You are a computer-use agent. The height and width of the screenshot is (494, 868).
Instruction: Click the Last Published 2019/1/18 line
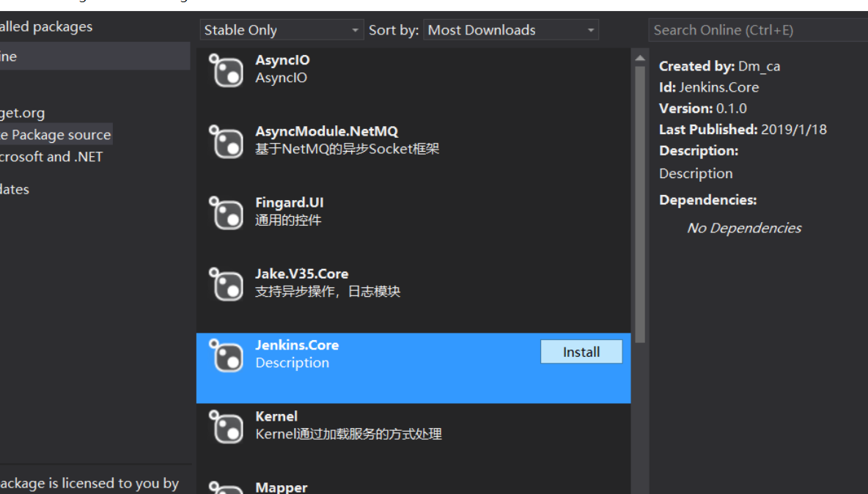[743, 130]
